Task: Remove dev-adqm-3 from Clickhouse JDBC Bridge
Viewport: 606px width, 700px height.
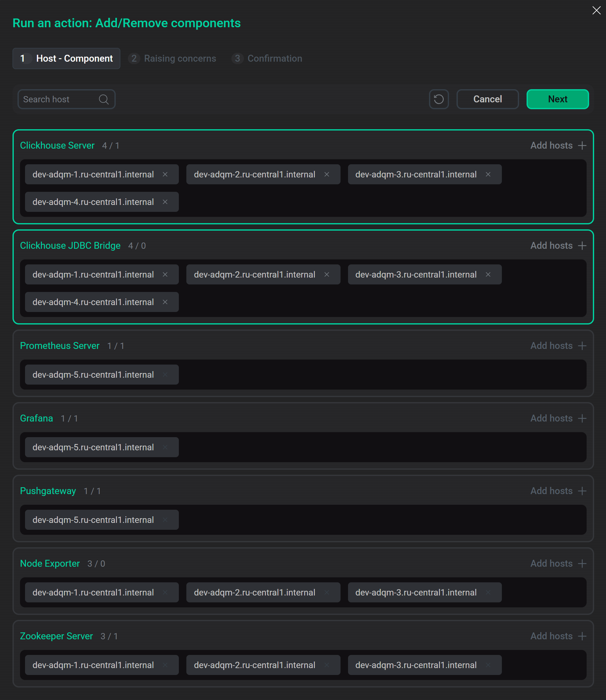Action: point(488,275)
